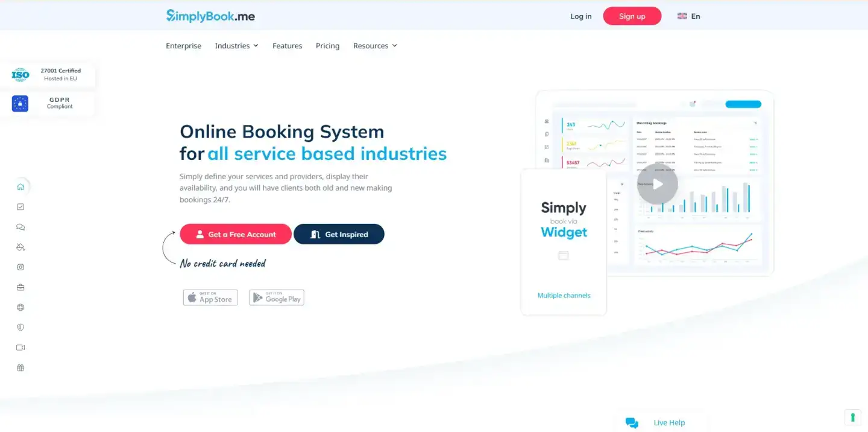
Task: Click the Get a Free Account button
Action: 236,234
